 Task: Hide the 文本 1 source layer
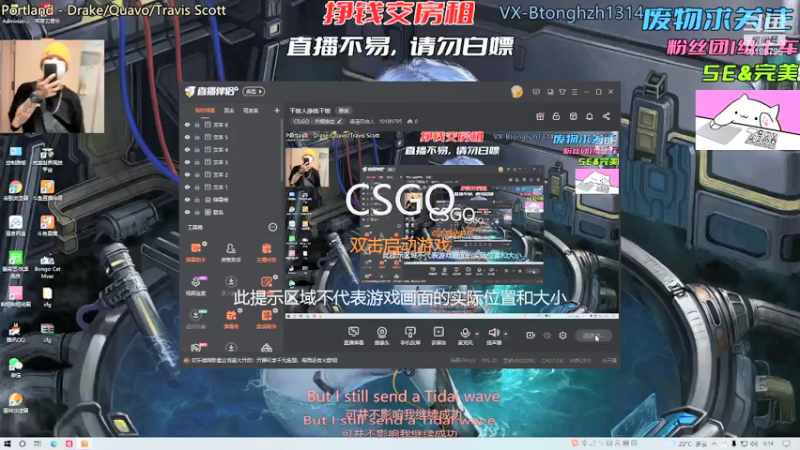tap(187, 187)
